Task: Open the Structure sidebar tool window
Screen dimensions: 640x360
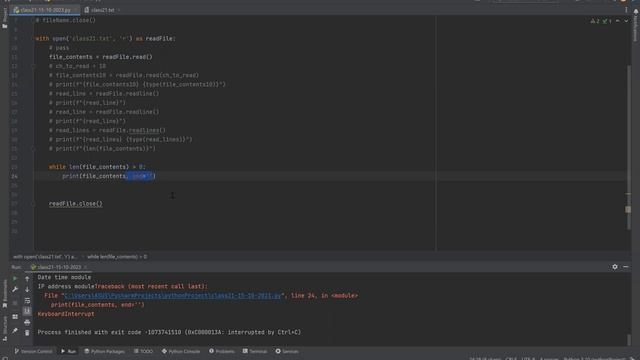Action: point(4,329)
